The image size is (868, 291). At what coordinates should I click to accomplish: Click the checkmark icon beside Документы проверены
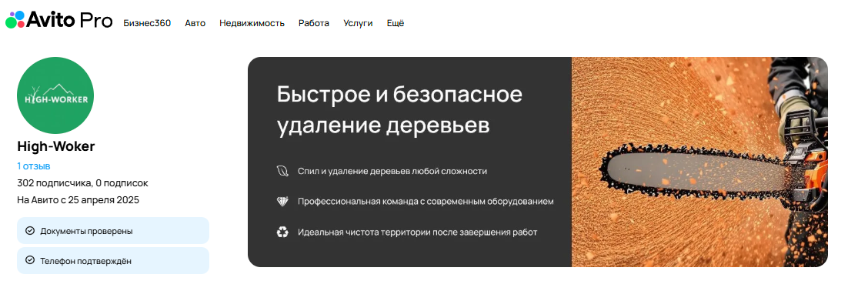point(30,231)
